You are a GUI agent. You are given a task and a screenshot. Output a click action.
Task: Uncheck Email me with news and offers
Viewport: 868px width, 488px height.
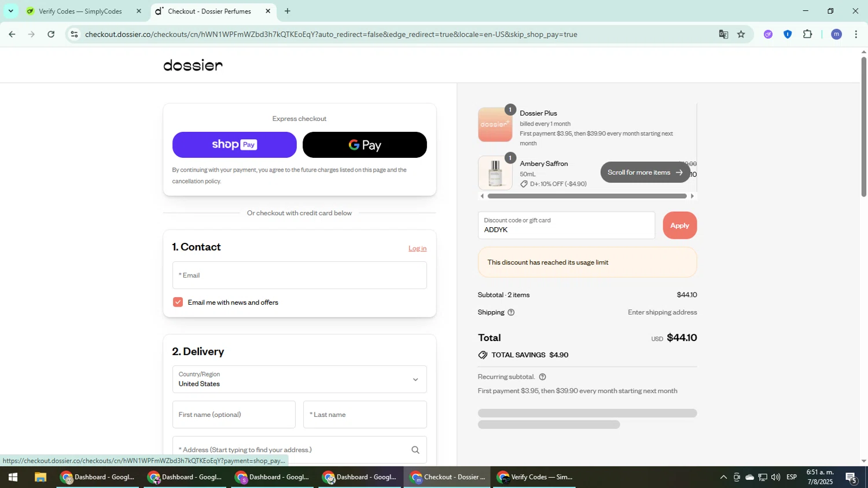178,302
